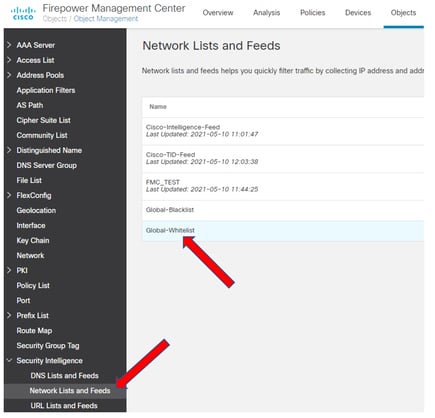Select the Cisco-TID-Feed row
The image size is (435, 418).
click(283, 159)
